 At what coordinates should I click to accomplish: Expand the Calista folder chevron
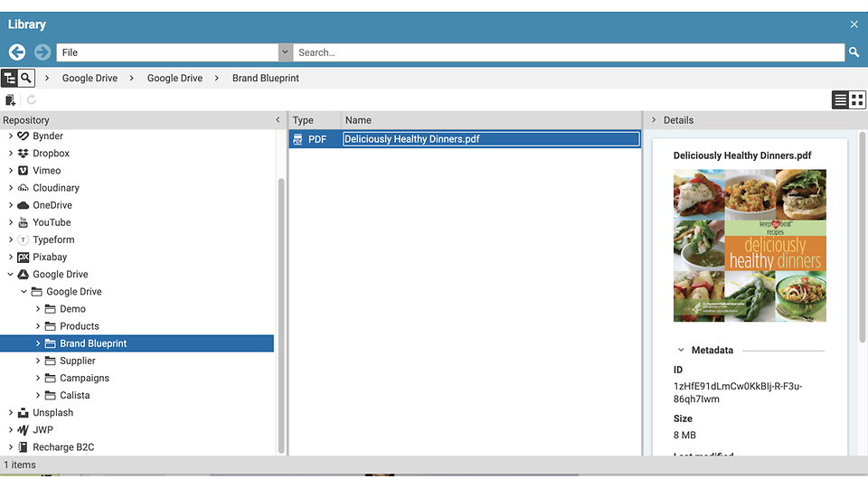tap(38, 395)
